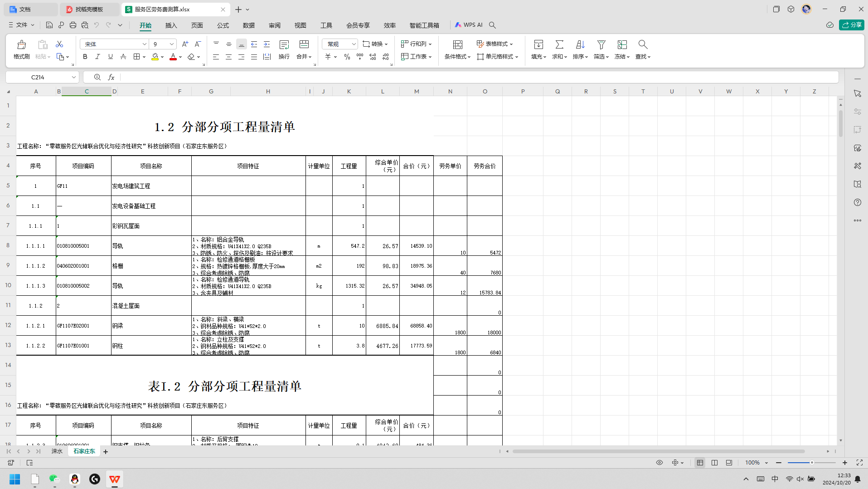Toggle center horizontal alignment
This screenshot has width=868, height=489.
coord(228,57)
